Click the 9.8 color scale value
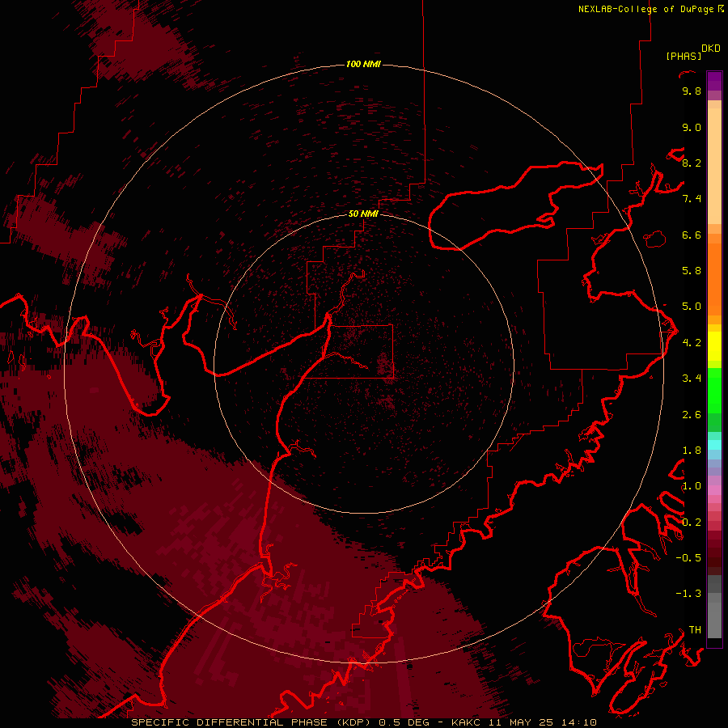Image resolution: width=728 pixels, height=728 pixels. 692,91
